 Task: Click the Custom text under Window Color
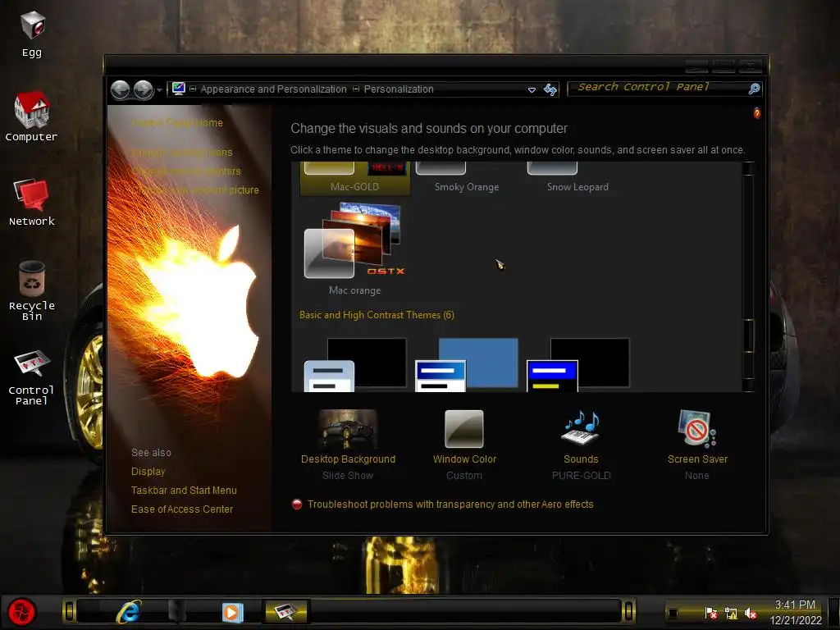pyautogui.click(x=464, y=476)
